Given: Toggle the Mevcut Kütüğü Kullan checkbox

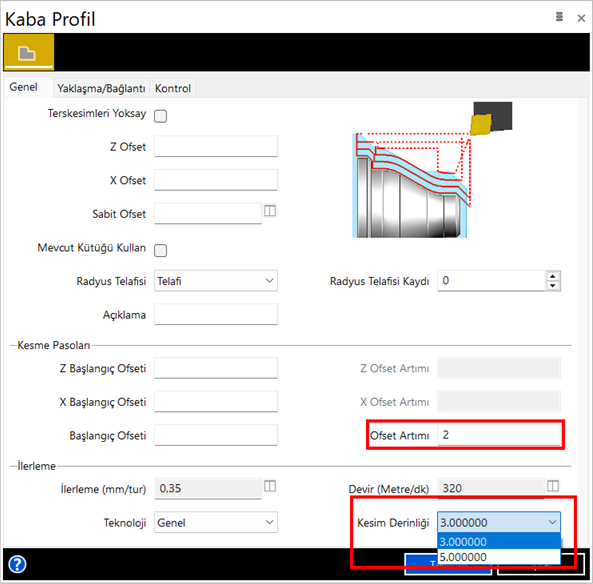Looking at the screenshot, I should [x=160, y=250].
